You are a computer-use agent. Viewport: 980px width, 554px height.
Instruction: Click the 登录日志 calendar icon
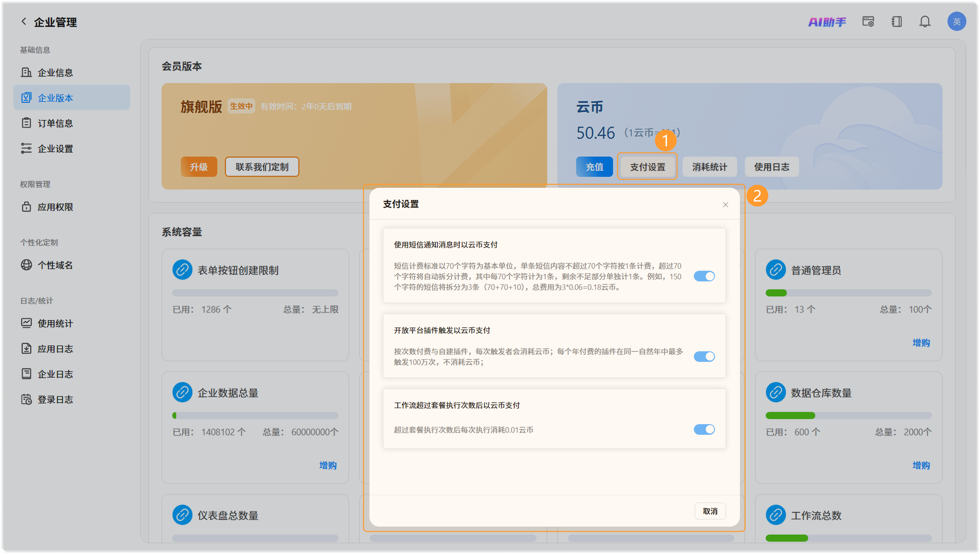[x=26, y=399]
